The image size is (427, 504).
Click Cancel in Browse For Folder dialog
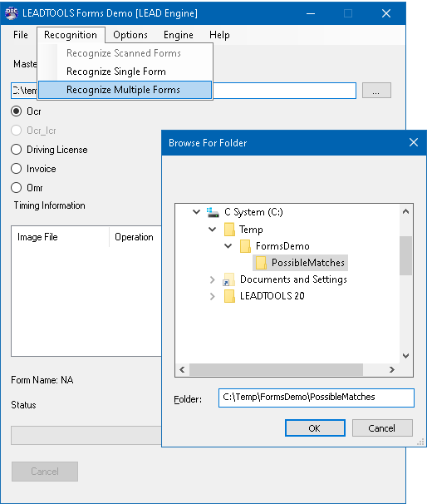coord(382,427)
